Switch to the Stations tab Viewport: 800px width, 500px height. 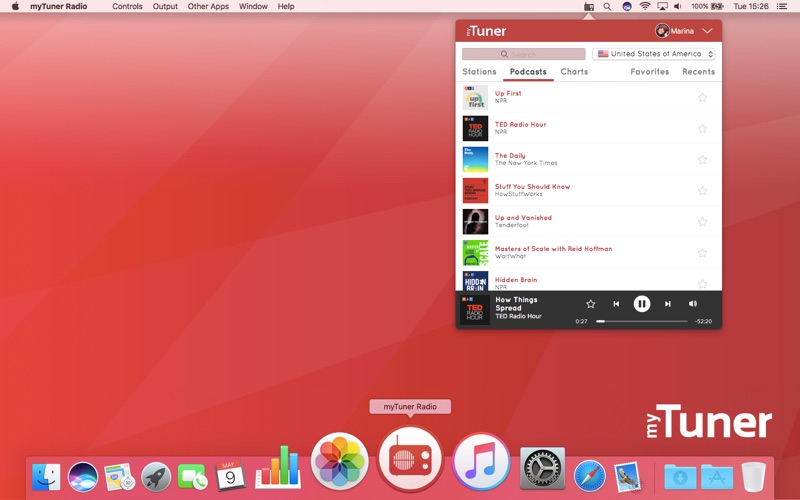click(x=479, y=72)
